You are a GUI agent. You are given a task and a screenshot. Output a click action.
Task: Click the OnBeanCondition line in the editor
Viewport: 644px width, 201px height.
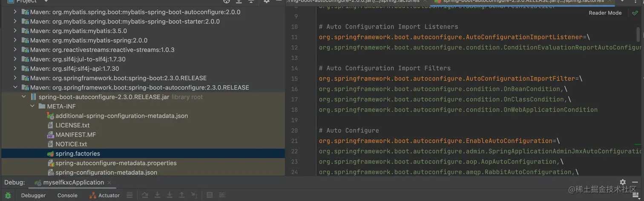(443, 89)
